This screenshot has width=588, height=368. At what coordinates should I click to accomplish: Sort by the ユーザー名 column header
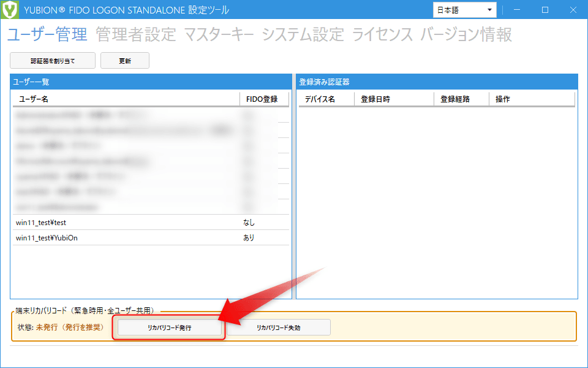(x=126, y=99)
